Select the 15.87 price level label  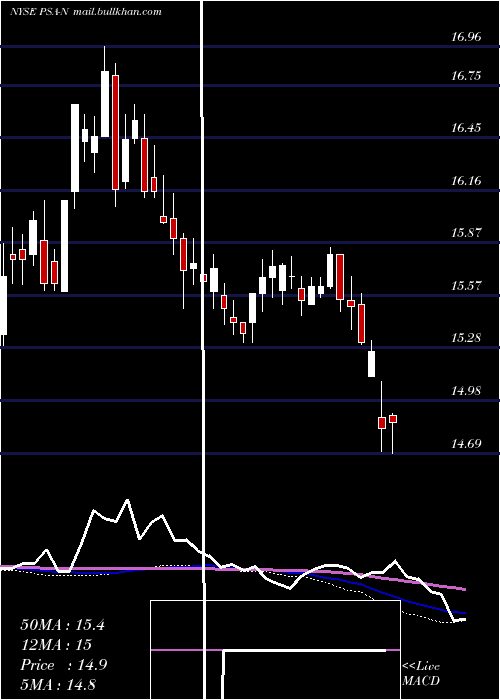tap(466, 233)
